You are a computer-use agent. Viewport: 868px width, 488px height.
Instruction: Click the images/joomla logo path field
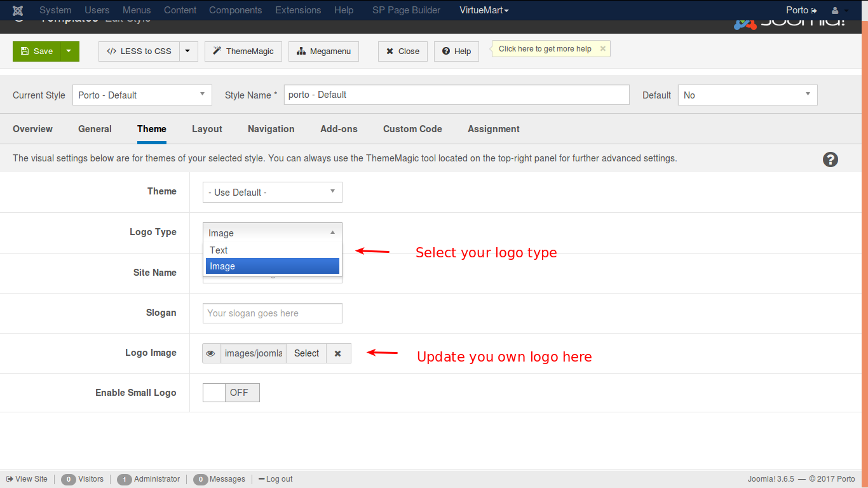click(x=254, y=353)
